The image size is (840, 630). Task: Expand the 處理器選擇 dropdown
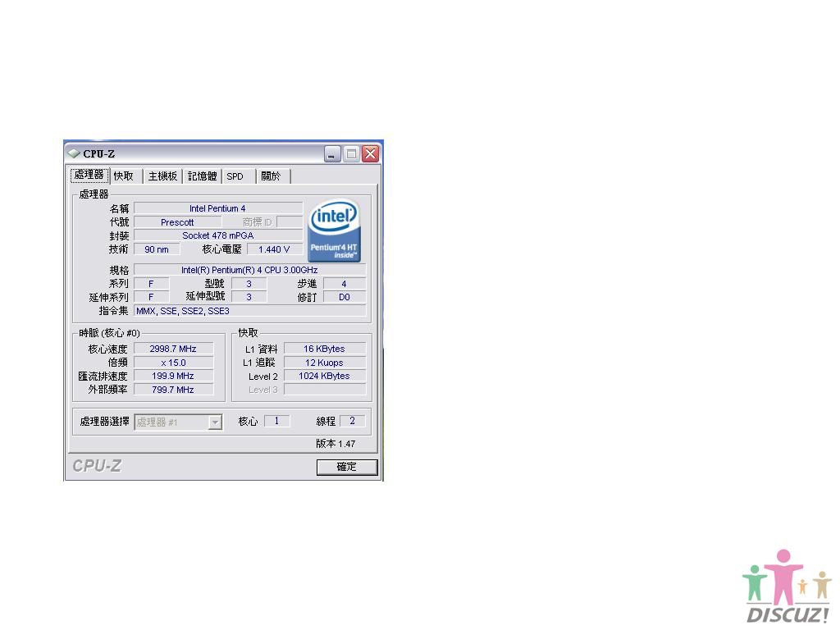pos(215,422)
